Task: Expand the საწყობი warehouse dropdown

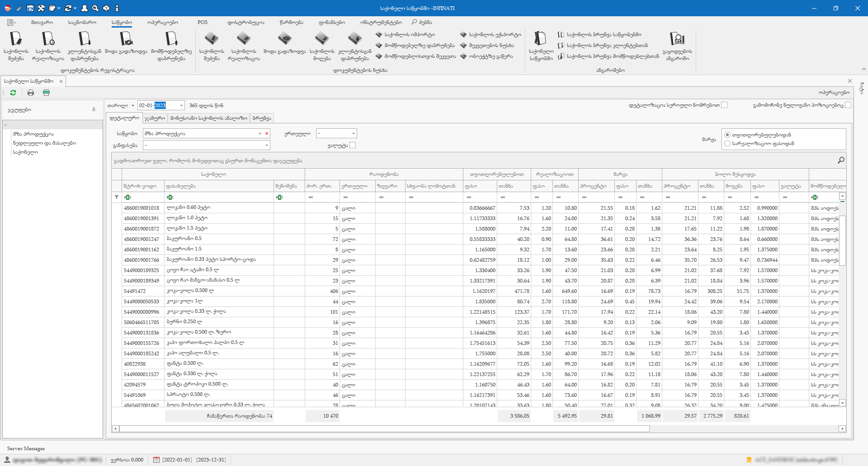Action: pyautogui.click(x=260, y=134)
